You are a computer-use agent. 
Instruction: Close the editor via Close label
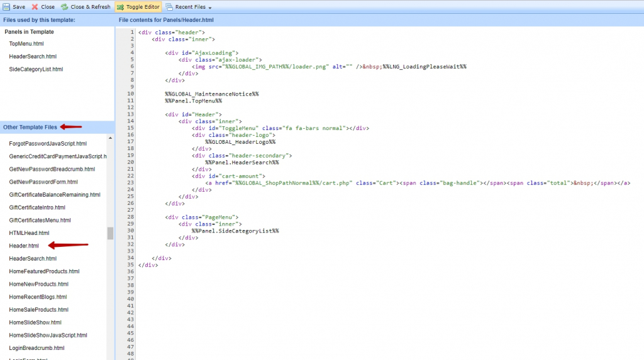tap(48, 7)
